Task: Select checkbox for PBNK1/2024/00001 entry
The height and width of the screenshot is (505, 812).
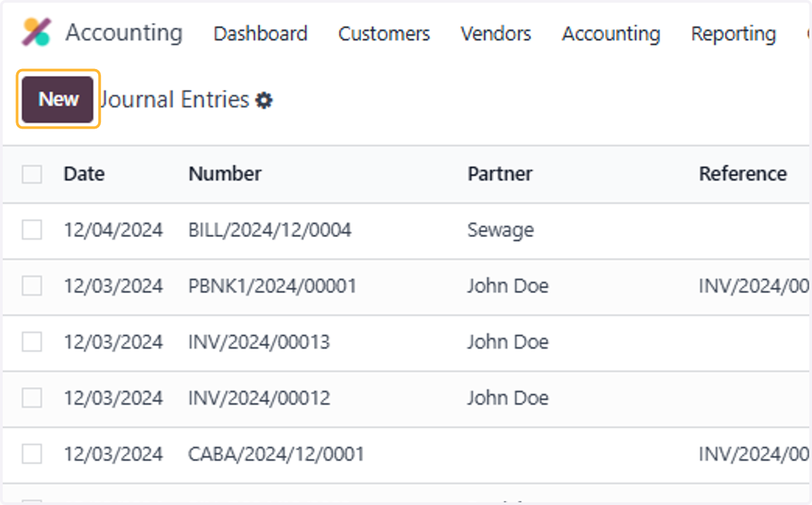Action: click(32, 286)
